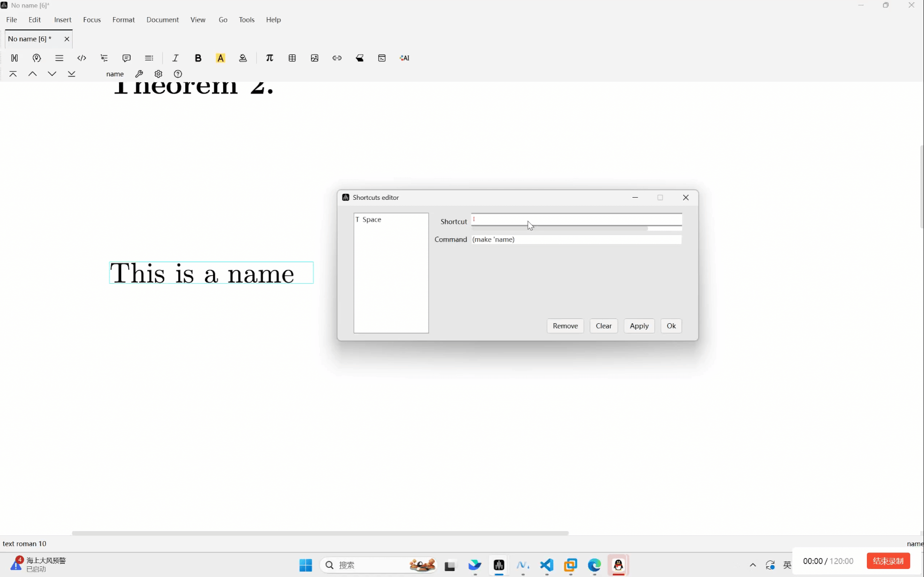924x577 pixels.
Task: Toggle bold text formatting
Action: click(198, 58)
